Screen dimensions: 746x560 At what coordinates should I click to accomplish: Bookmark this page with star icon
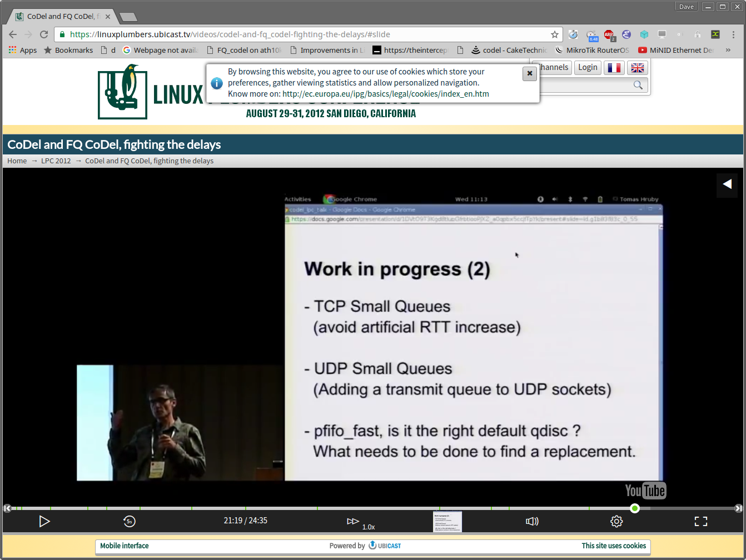click(554, 34)
